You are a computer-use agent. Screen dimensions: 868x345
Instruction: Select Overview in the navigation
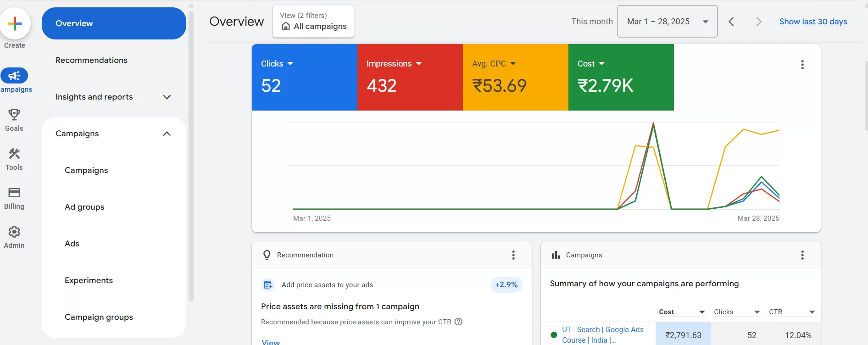[114, 23]
